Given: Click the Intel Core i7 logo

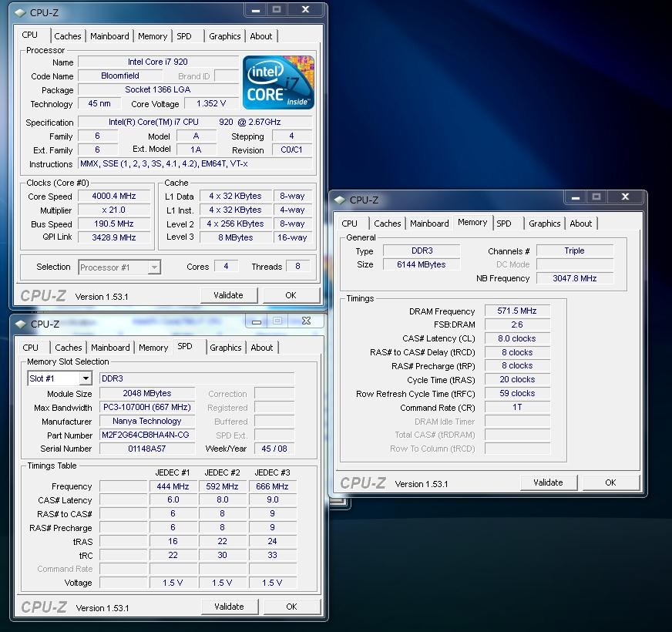Looking at the screenshot, I should [278, 82].
